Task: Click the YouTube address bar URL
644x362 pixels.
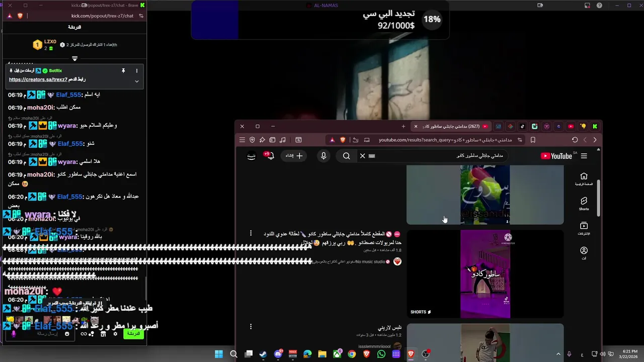Action: click(x=445, y=140)
